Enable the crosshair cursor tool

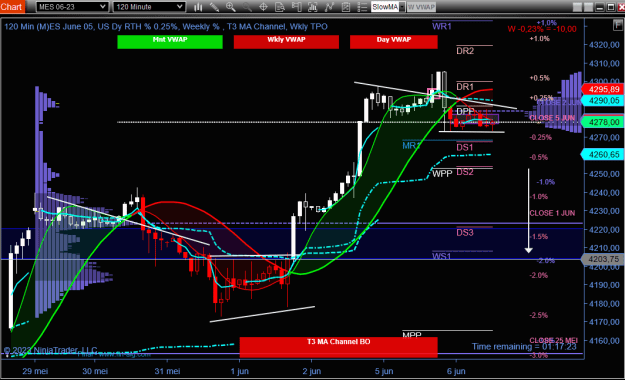[x=263, y=7]
